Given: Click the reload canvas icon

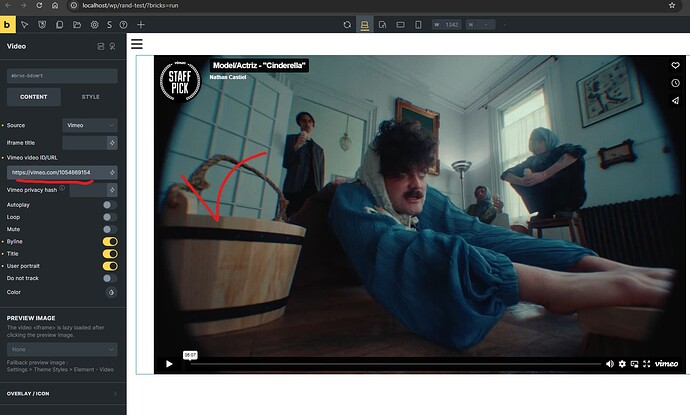Looking at the screenshot, I should click(347, 25).
